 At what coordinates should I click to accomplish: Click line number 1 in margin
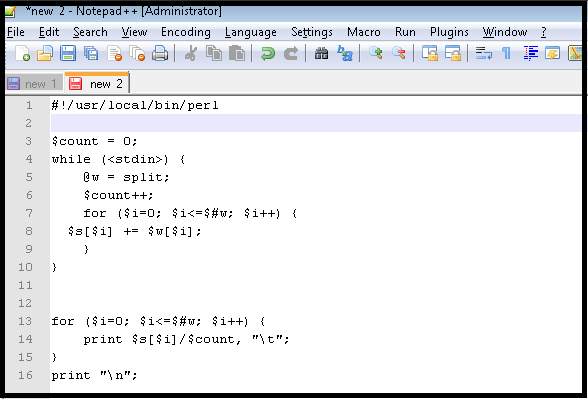(x=29, y=105)
